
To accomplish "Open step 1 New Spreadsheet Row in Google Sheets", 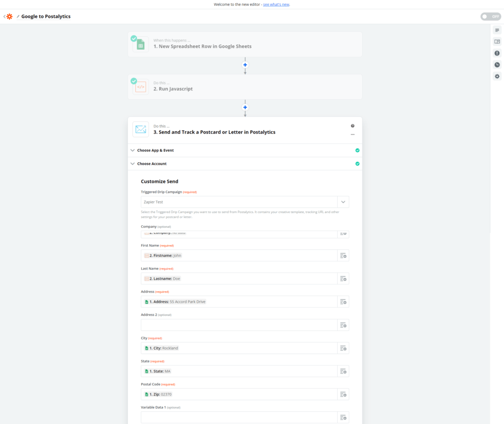I will tap(245, 44).
